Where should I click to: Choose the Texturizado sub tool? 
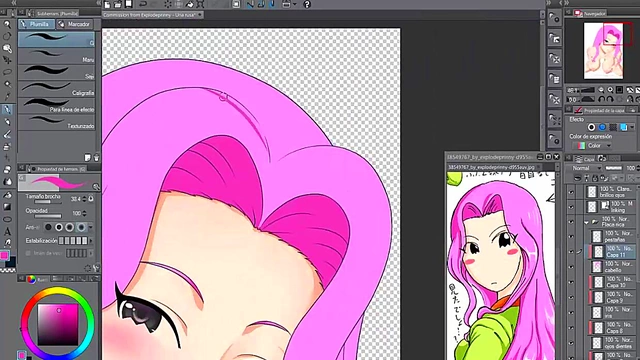pos(56,122)
